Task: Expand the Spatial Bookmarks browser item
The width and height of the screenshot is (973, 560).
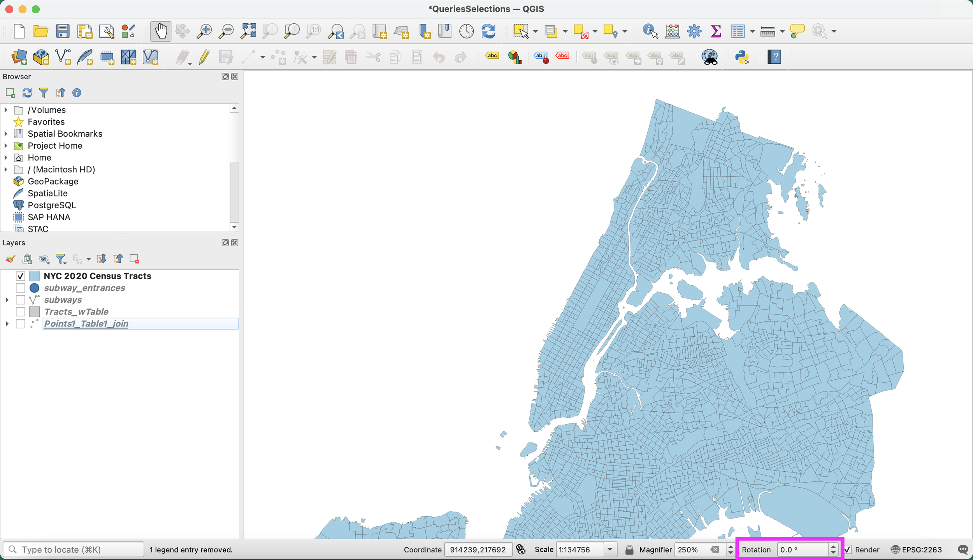Action: [x=6, y=133]
